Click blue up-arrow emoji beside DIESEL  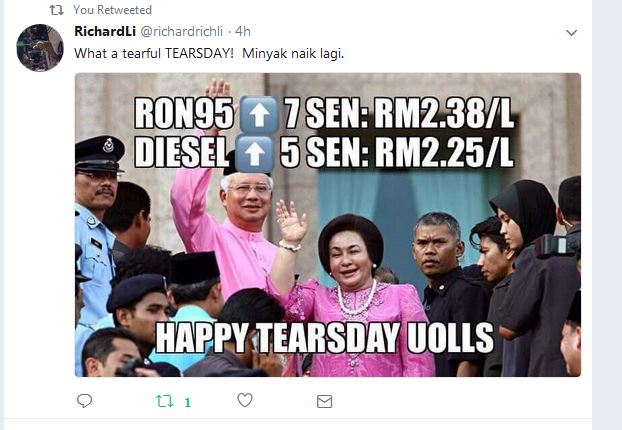[x=254, y=154]
